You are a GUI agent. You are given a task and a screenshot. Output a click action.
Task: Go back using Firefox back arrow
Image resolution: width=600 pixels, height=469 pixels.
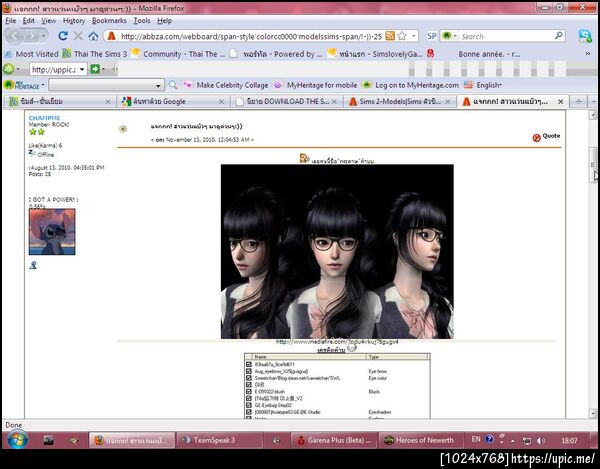tap(15, 36)
